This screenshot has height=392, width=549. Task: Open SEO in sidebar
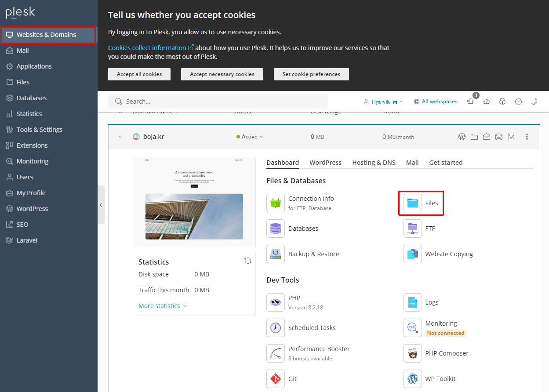pos(48,225)
